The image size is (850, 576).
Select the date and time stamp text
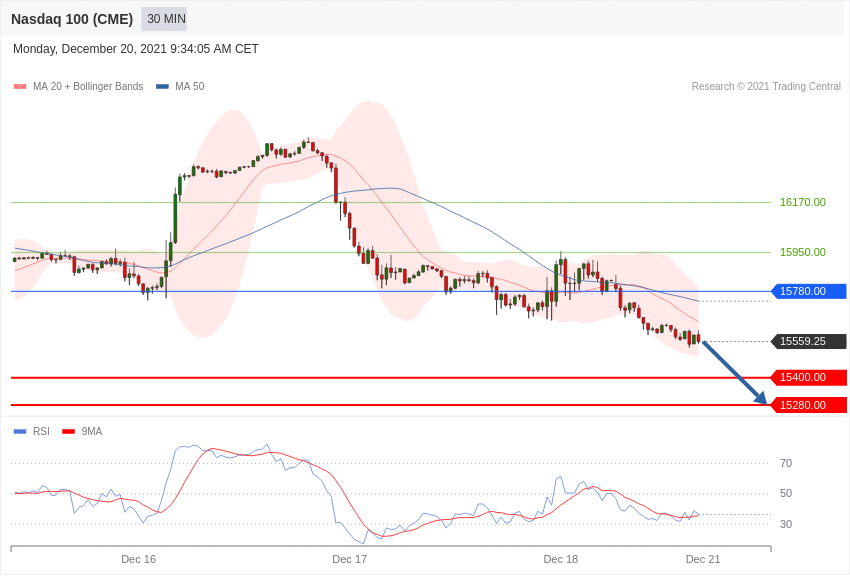136,49
